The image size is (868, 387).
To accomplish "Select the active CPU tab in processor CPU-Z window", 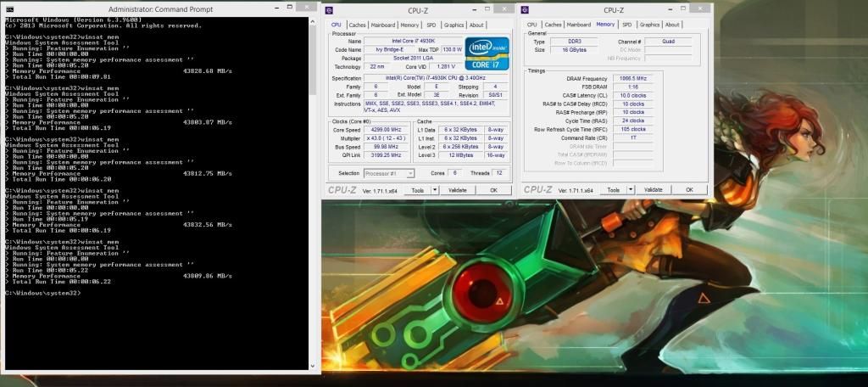I will tap(336, 25).
